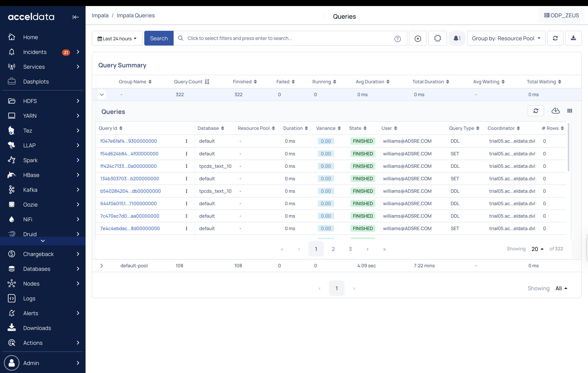Screen dimensions: 588x373
Task: Click the cloud download icon in Queries
Action: [x=556, y=111]
